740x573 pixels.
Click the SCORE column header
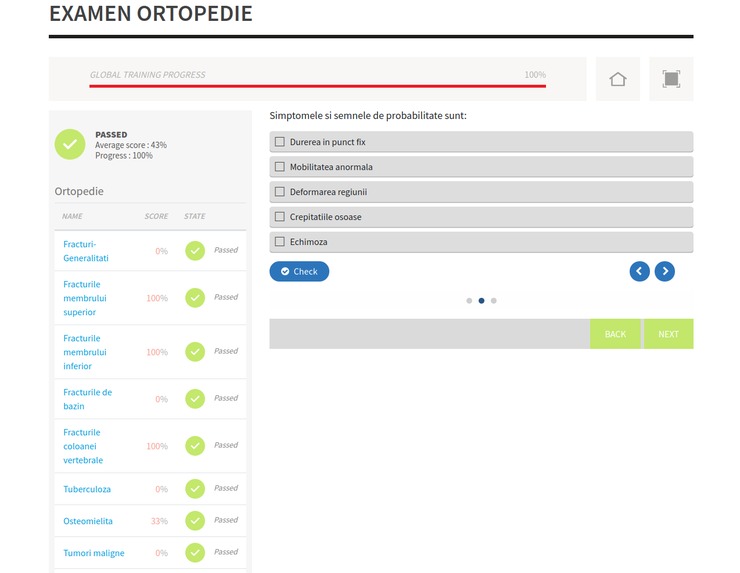pos(156,216)
